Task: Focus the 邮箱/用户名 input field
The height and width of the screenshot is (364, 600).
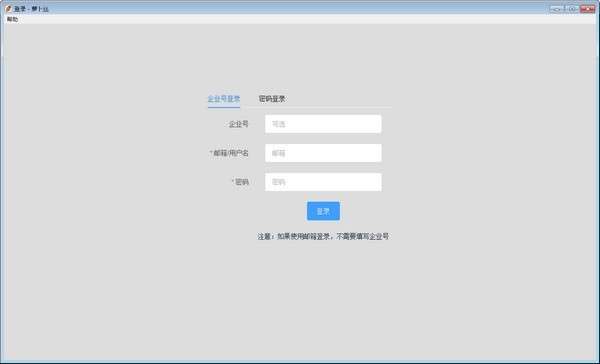Action: pos(323,153)
